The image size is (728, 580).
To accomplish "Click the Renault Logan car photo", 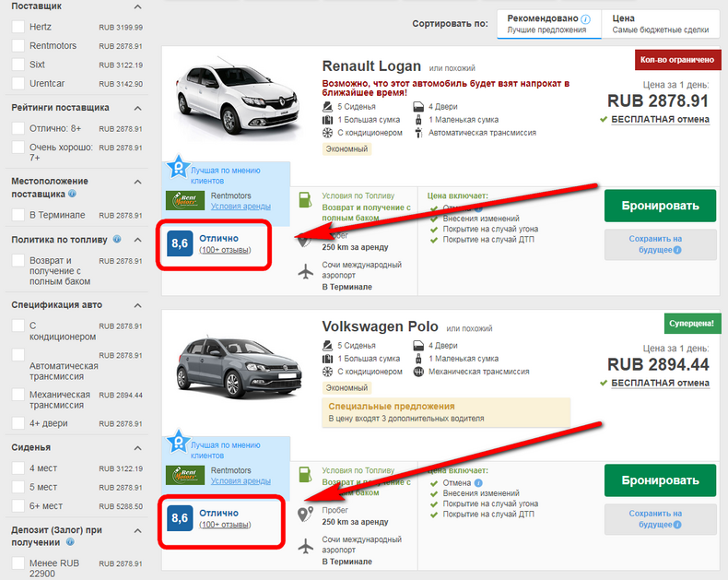I will click(237, 97).
